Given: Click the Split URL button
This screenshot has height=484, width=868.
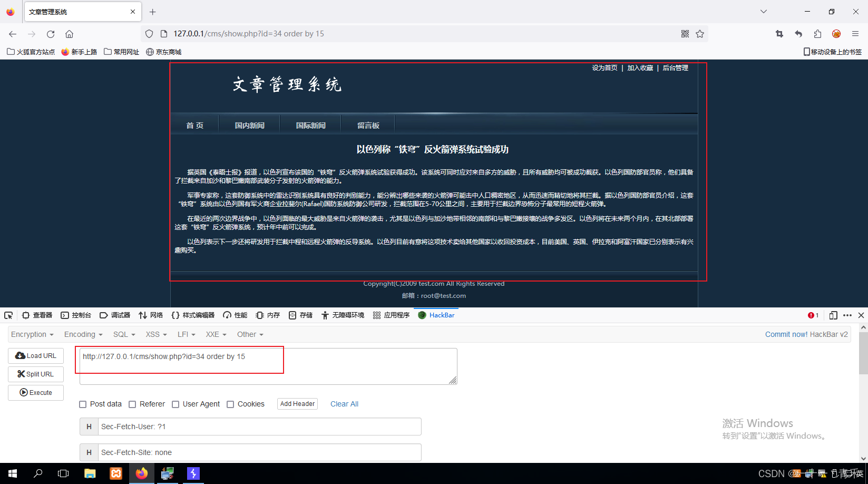Looking at the screenshot, I should [36, 374].
